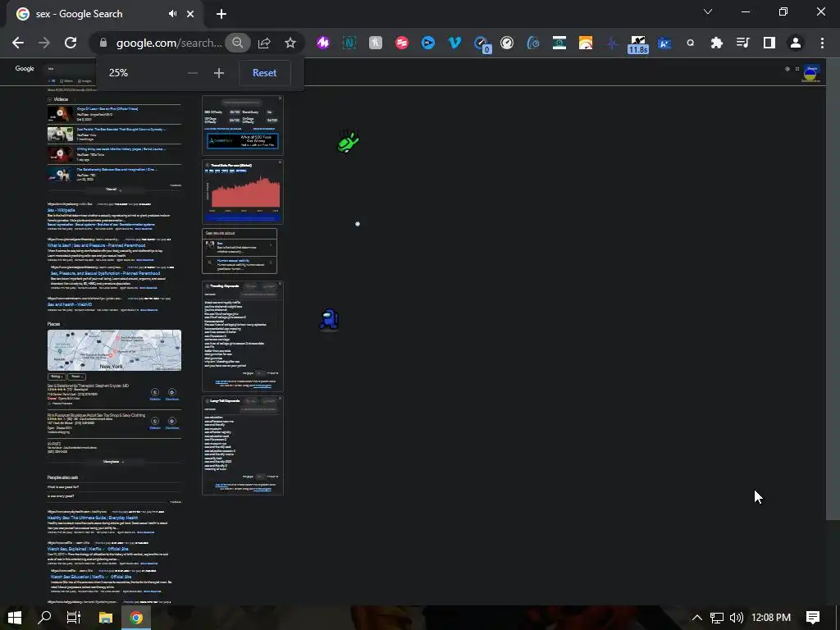The height and width of the screenshot is (630, 840).
Task: Go back to previous page
Action: pos(18,43)
